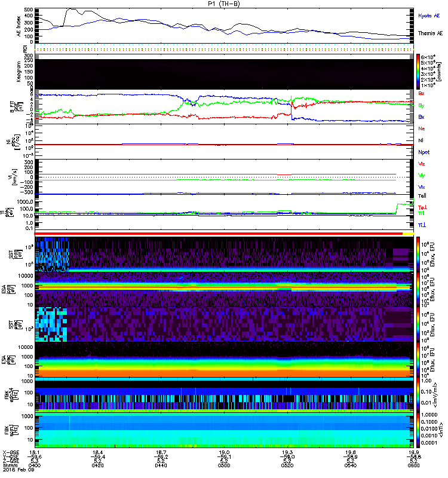Click the "Keogram" axis label

[19, 72]
